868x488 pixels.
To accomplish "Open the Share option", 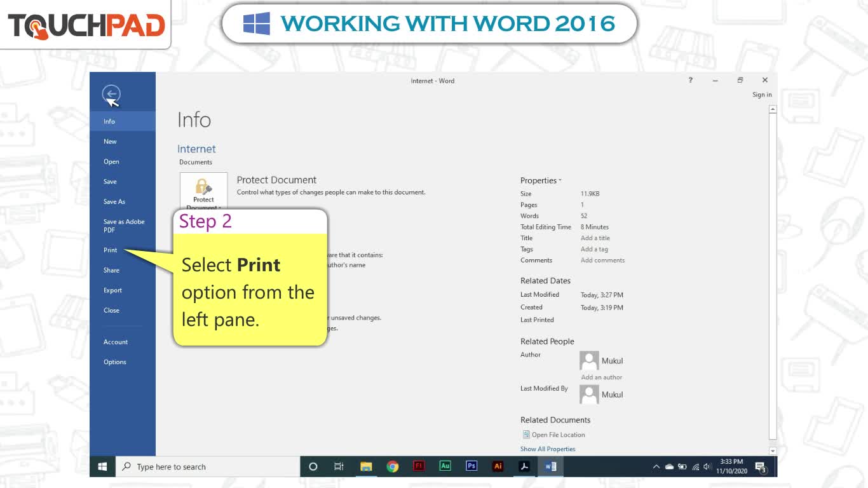I will 123,270.
